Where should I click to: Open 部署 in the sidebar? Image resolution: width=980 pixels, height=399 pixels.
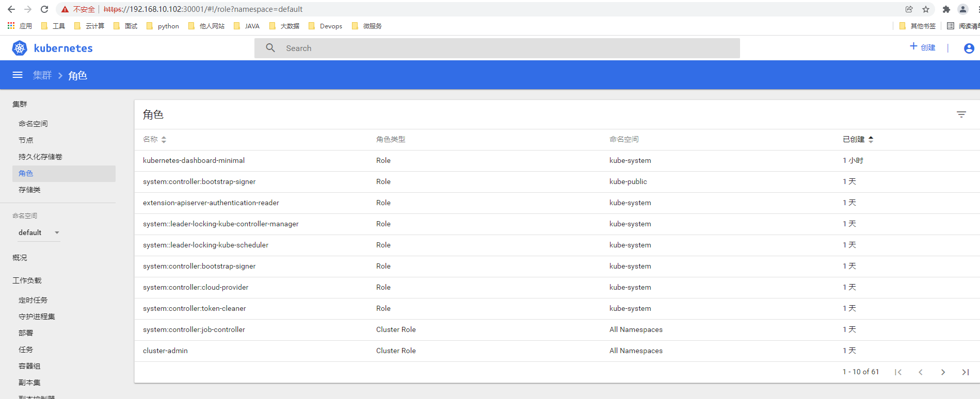coord(26,333)
